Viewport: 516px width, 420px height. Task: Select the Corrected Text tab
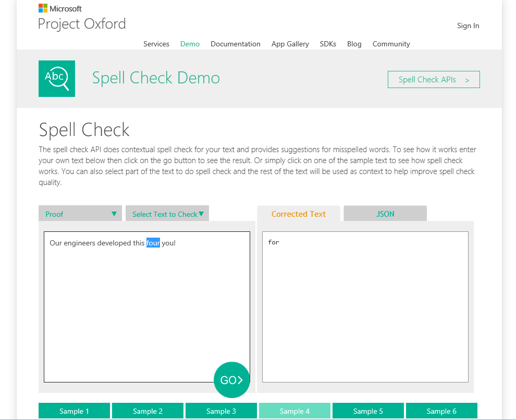coord(298,214)
